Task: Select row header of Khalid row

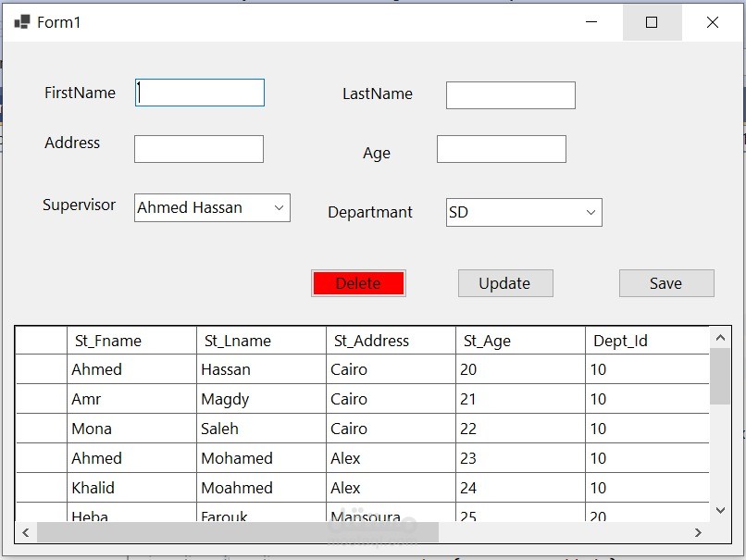Action: 42,488
